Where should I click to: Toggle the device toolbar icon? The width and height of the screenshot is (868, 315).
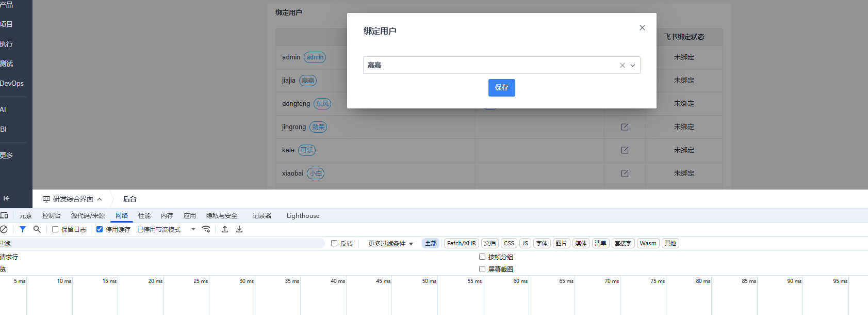click(4, 215)
